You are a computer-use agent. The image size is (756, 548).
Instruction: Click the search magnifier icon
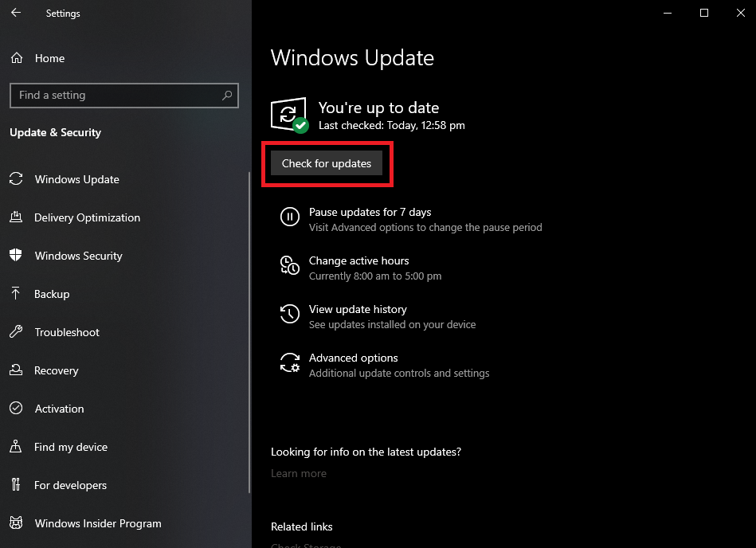tap(226, 96)
